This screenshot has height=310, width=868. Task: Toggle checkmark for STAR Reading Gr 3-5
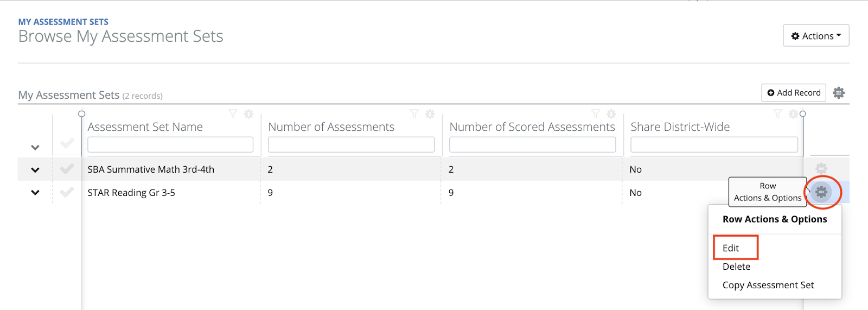[x=67, y=192]
